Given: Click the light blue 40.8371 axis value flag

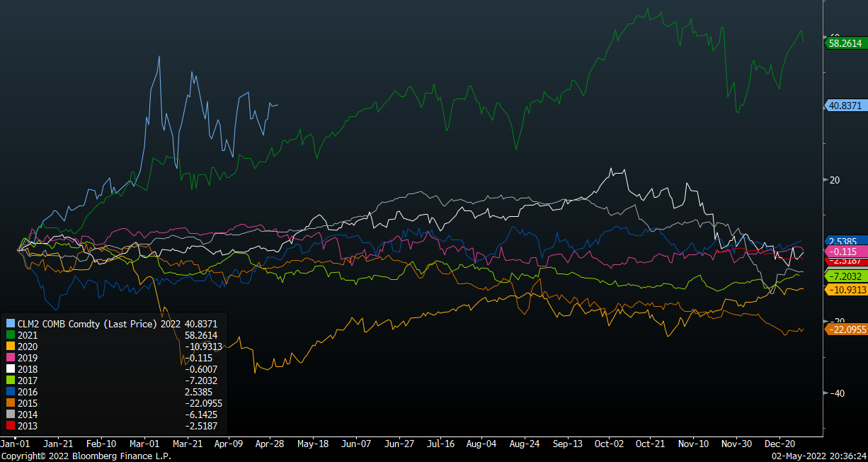Looking at the screenshot, I should [845, 105].
